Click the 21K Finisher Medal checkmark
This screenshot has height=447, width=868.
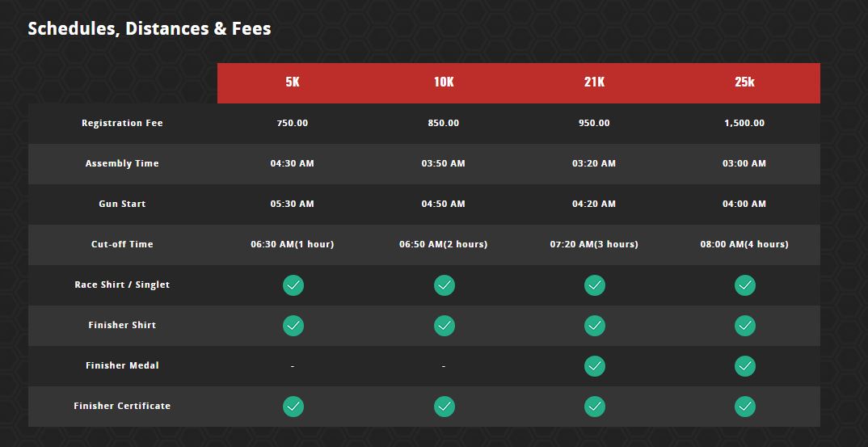594,366
